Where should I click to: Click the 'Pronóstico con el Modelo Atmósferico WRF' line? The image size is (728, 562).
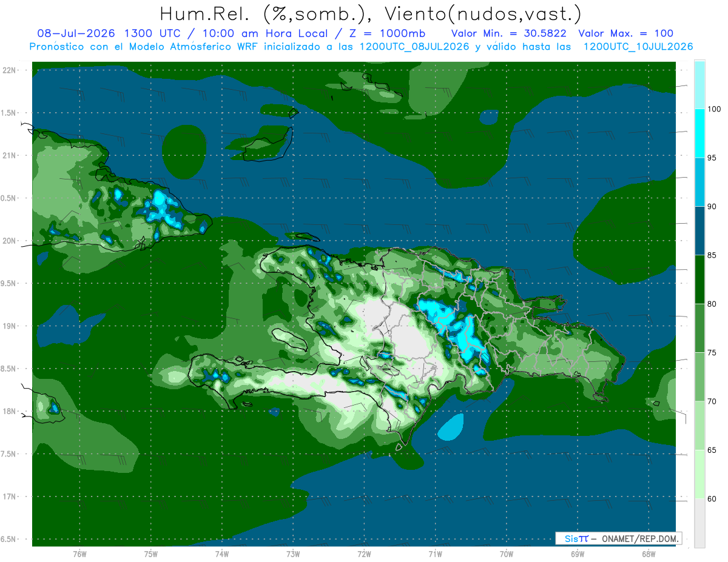pos(361,47)
